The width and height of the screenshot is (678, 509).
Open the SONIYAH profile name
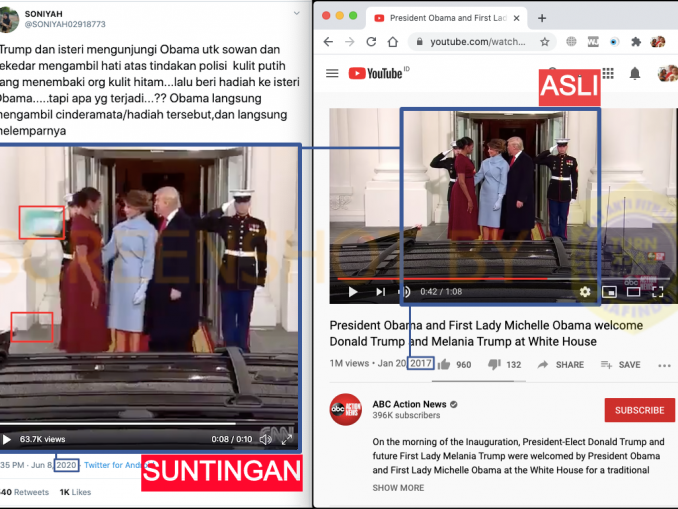pyautogui.click(x=43, y=14)
